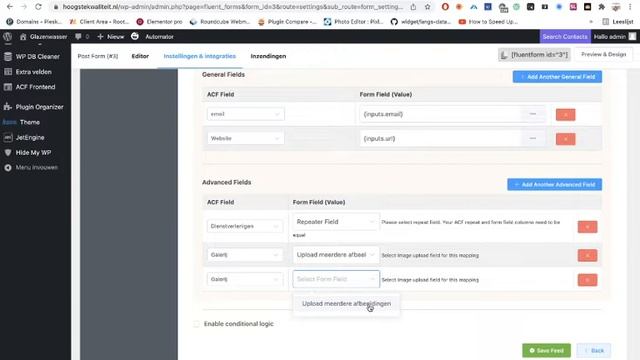Open the share page icon in address bar
The width and height of the screenshot is (640, 360).
click(413, 7)
